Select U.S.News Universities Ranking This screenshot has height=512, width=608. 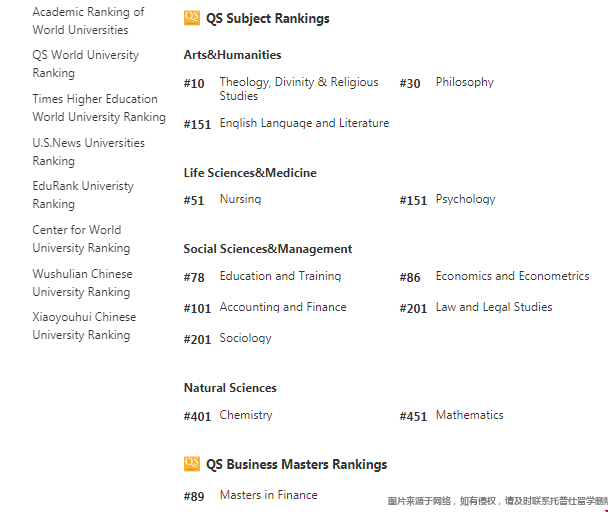[89, 152]
